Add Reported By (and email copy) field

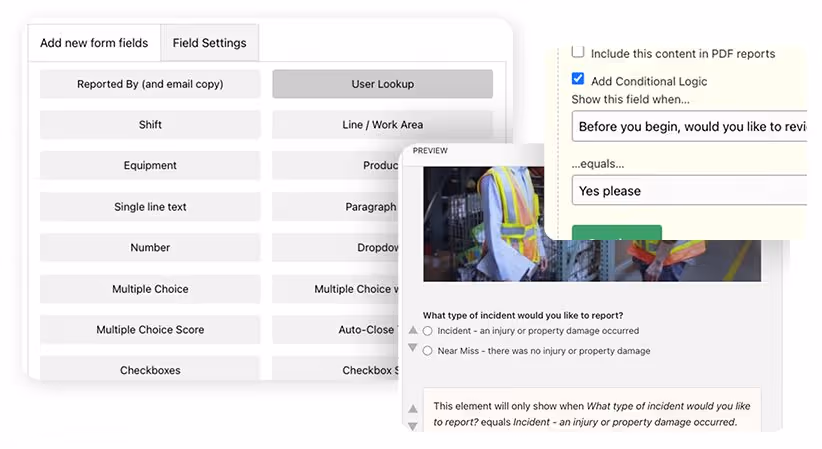point(150,84)
